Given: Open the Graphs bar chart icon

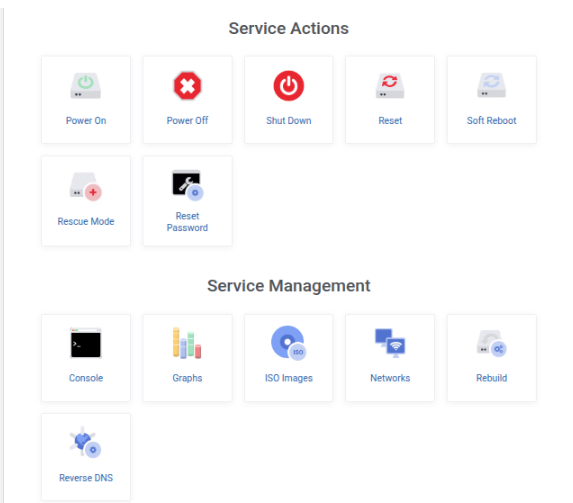Looking at the screenshot, I should pos(187,343).
